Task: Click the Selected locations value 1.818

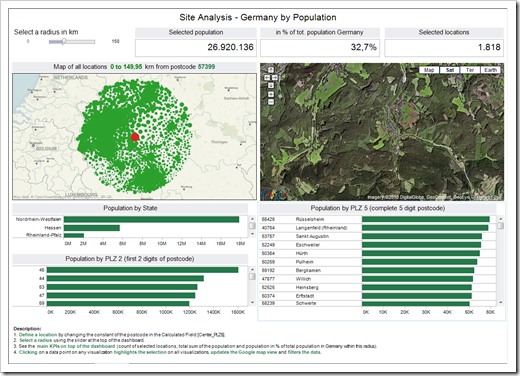Action: click(x=489, y=47)
